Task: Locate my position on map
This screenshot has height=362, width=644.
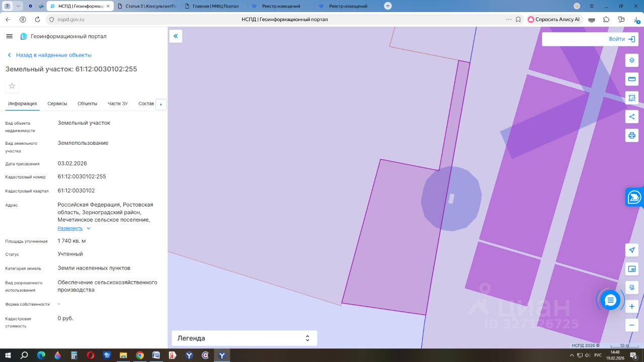Action: 632,250
